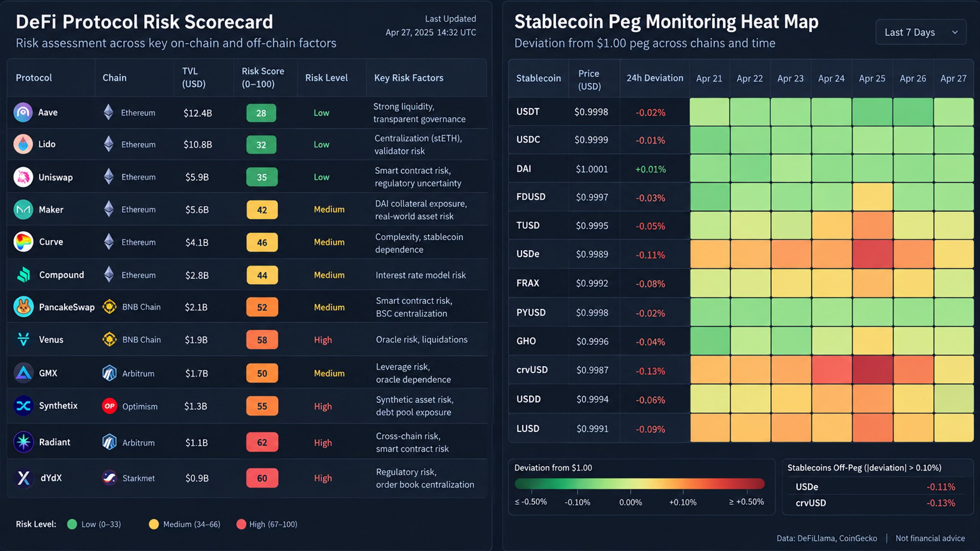Click the PYUSD price $0.9998
Image resolution: width=980 pixels, height=551 pixels.
pos(592,313)
